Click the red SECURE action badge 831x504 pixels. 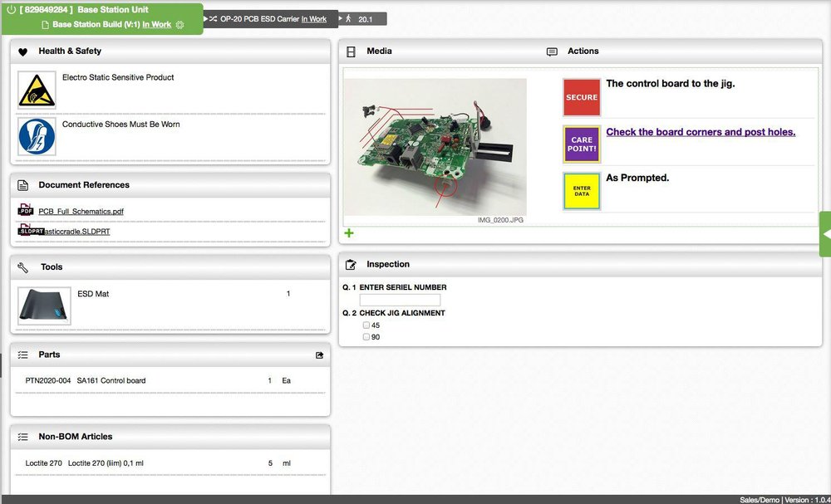(581, 96)
